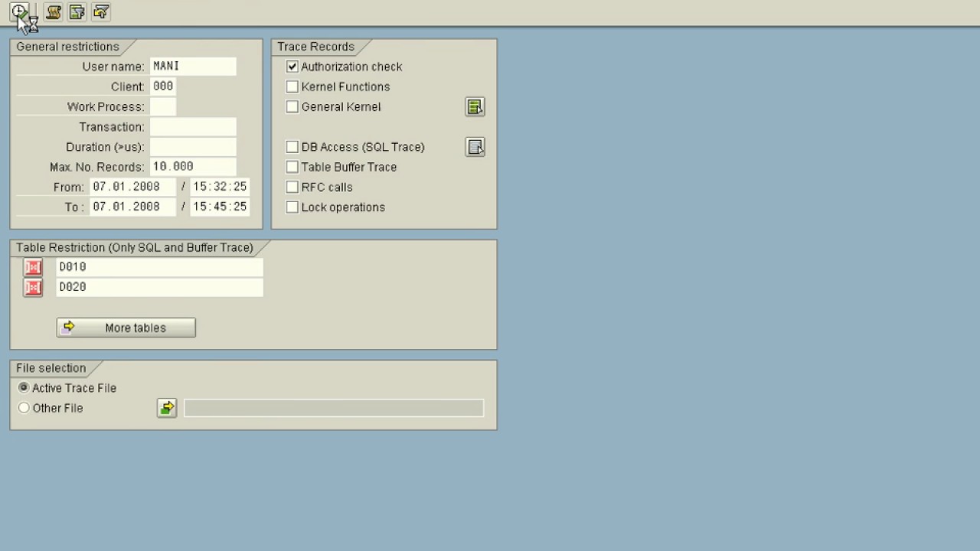Viewport: 980px width, 551px height.
Task: Click the green file selection arrow icon
Action: tap(167, 408)
